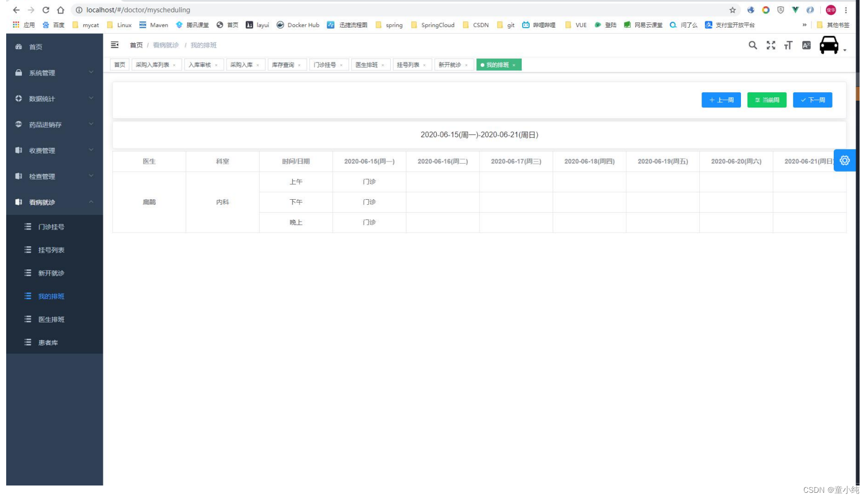Click the week range 2020-06-15 title
868x499 pixels.
point(480,135)
